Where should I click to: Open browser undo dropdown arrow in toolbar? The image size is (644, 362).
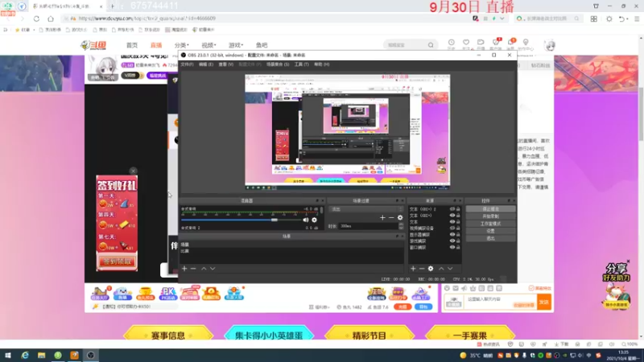(x=628, y=19)
